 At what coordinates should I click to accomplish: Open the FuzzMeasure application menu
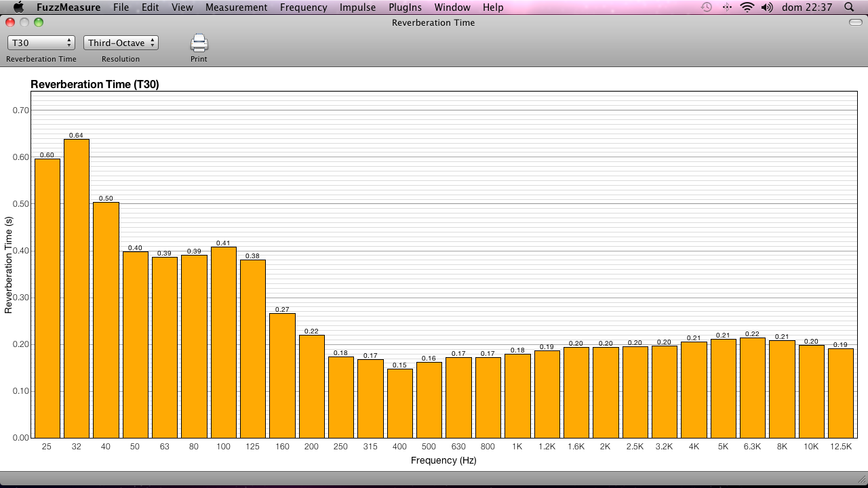coord(68,7)
